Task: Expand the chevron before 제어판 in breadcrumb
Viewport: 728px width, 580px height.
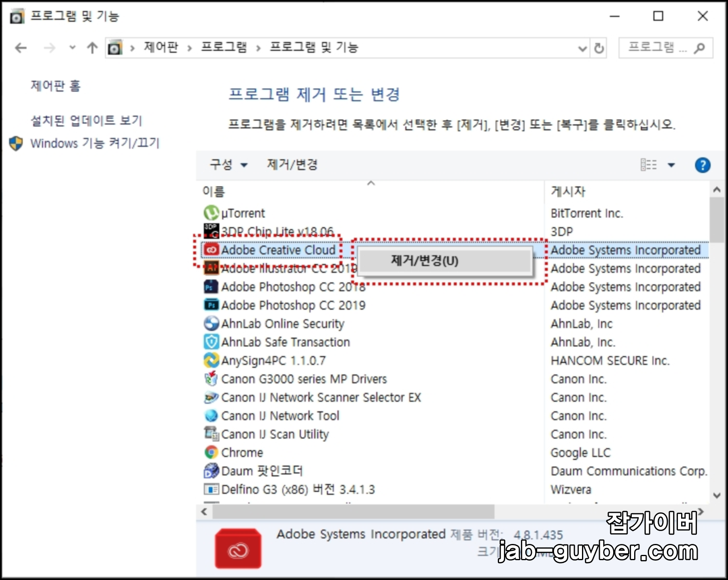Action: (x=132, y=49)
